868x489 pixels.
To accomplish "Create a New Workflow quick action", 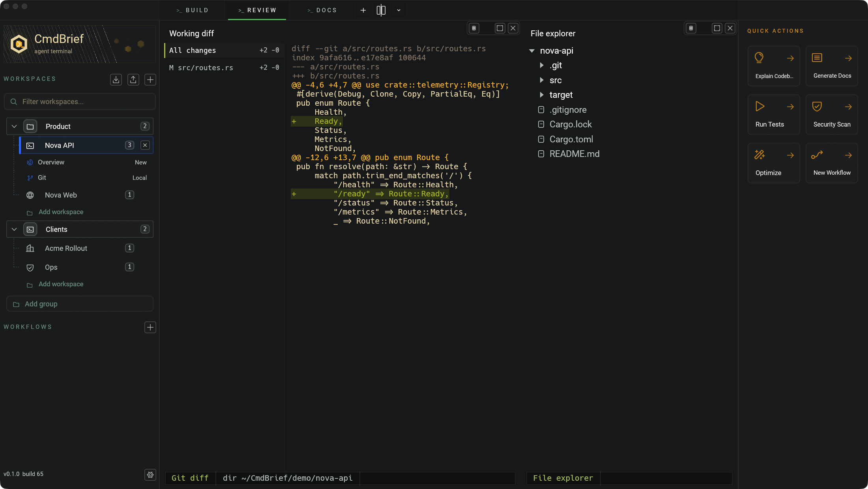I will 832,163.
